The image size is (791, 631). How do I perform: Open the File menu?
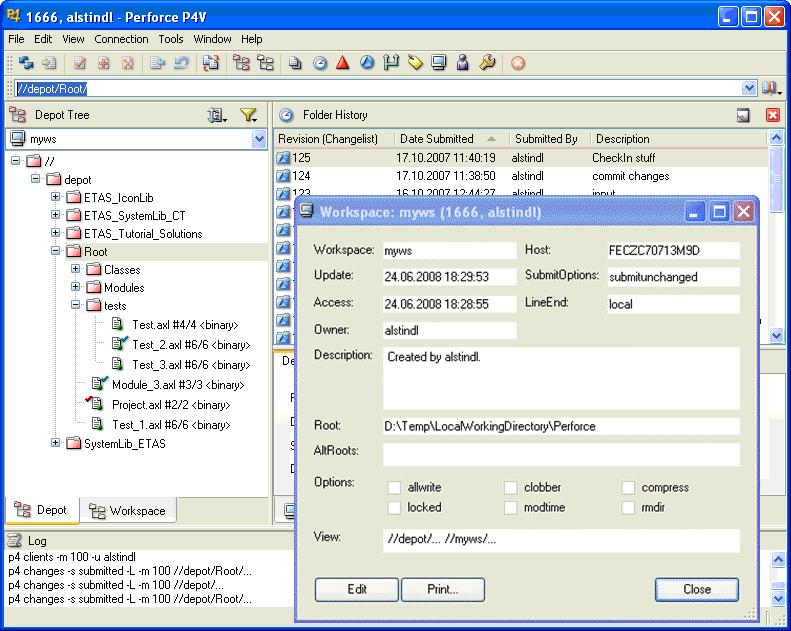point(16,39)
